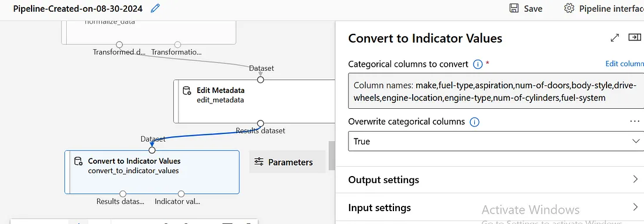Click the Convert to Indicator Values panel heading

[x=425, y=38]
